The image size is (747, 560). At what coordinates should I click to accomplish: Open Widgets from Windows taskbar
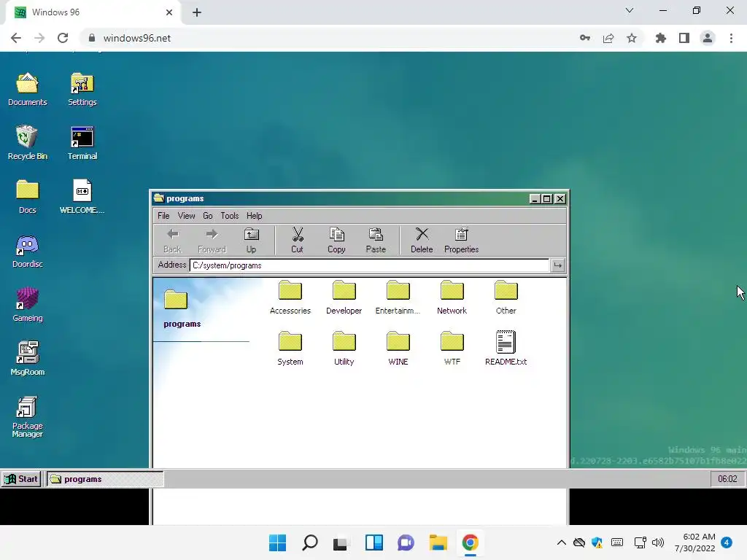coord(374,542)
